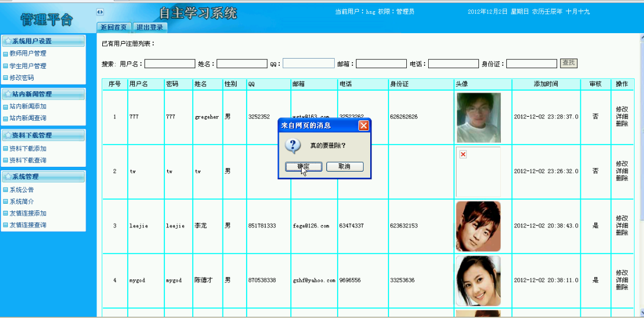Click the question mark icon in the dialog
Image resolution: width=644 pixels, height=318 pixels.
pos(292,146)
